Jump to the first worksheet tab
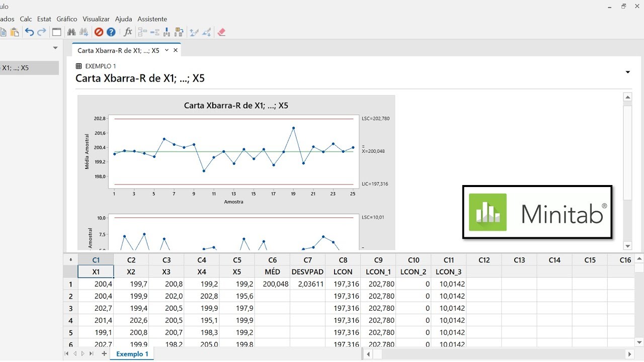The width and height of the screenshot is (644, 362). pos(67,353)
